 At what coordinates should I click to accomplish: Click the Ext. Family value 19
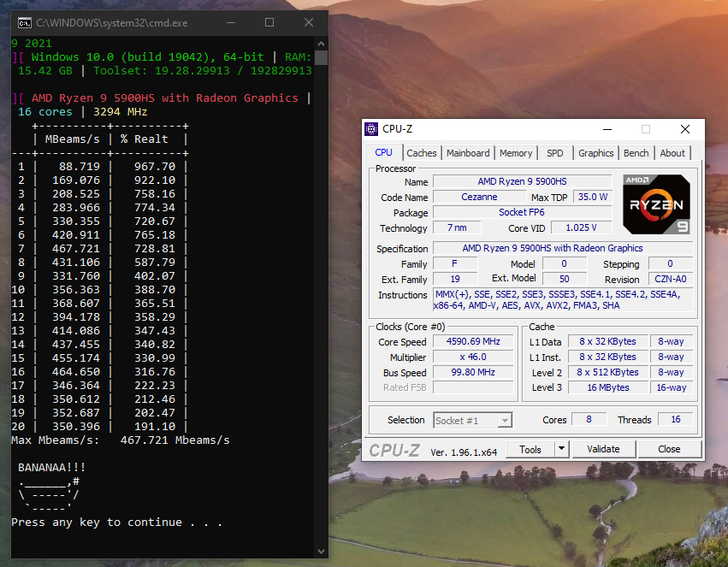(455, 279)
